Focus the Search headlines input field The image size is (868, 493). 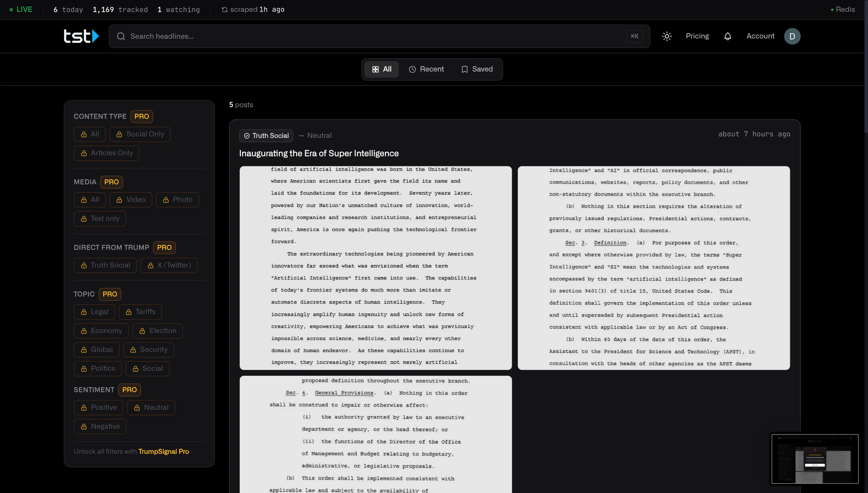(379, 36)
